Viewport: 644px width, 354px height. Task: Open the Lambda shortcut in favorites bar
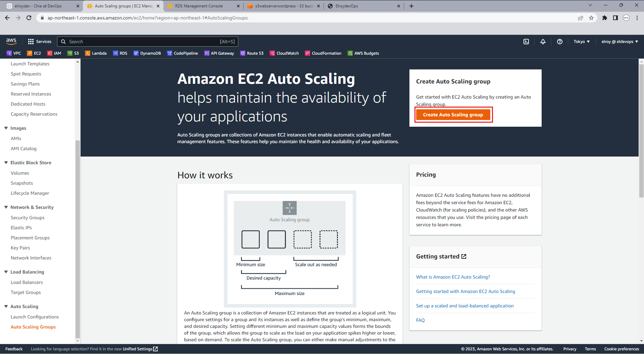coord(96,53)
